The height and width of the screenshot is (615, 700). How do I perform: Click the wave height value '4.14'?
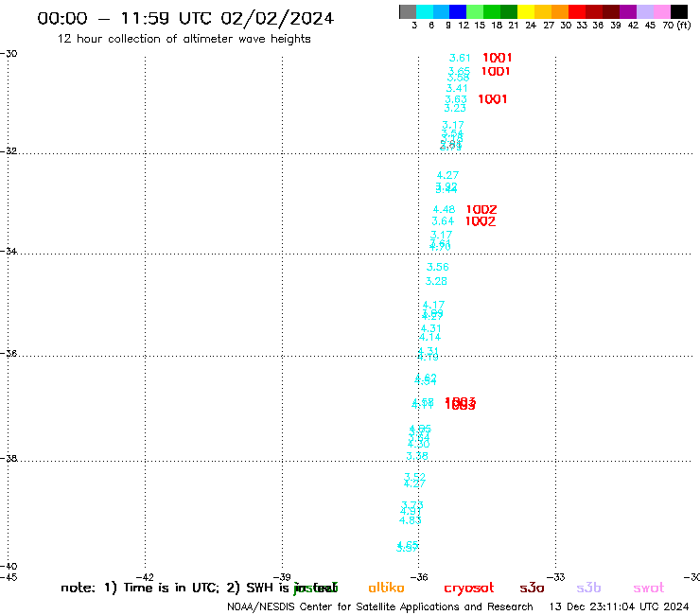pyautogui.click(x=429, y=337)
